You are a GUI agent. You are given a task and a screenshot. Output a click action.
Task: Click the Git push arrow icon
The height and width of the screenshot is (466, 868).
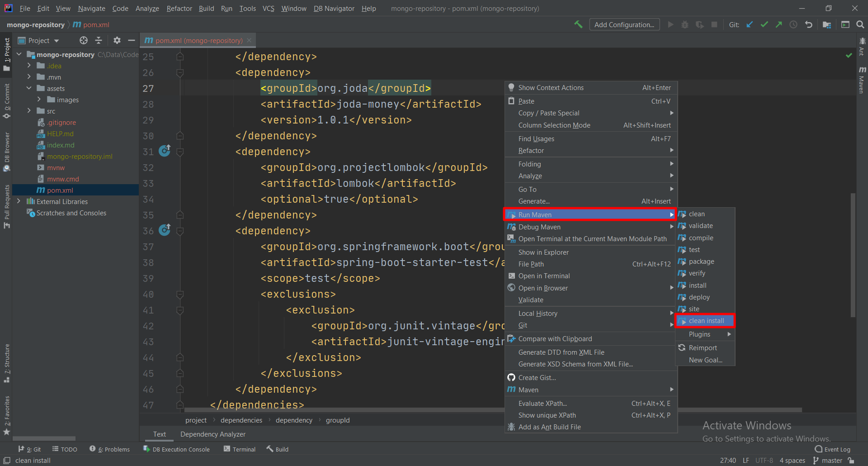pos(778,24)
